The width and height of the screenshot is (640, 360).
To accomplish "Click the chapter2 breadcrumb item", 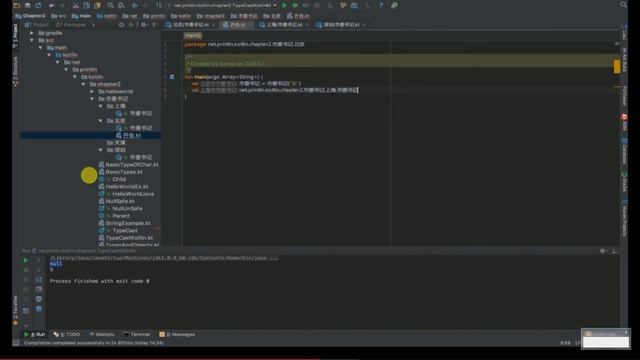I will pyautogui.click(x=210, y=16).
